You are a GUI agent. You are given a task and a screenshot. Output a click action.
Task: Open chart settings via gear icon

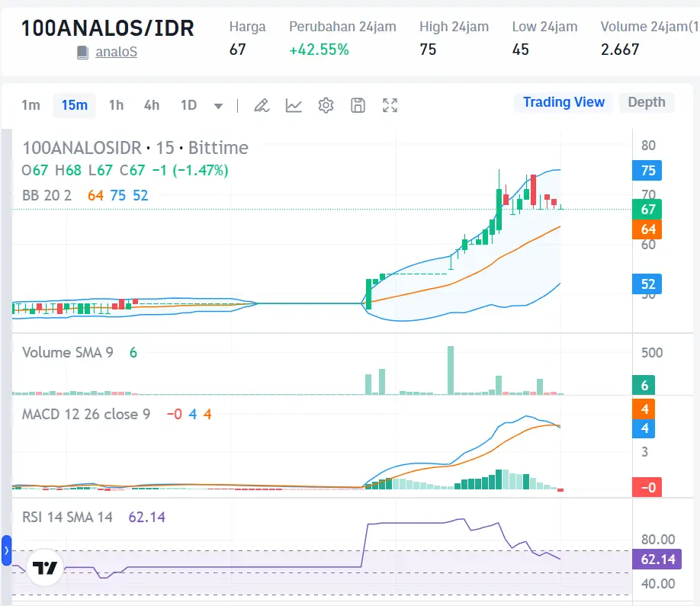pyautogui.click(x=326, y=105)
